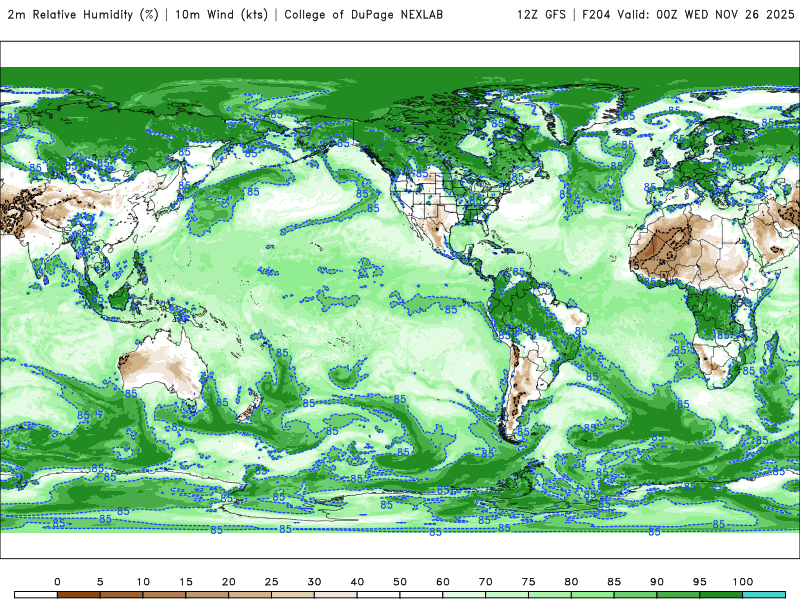Select the 85–90 medium green color swatch

(x=636, y=595)
